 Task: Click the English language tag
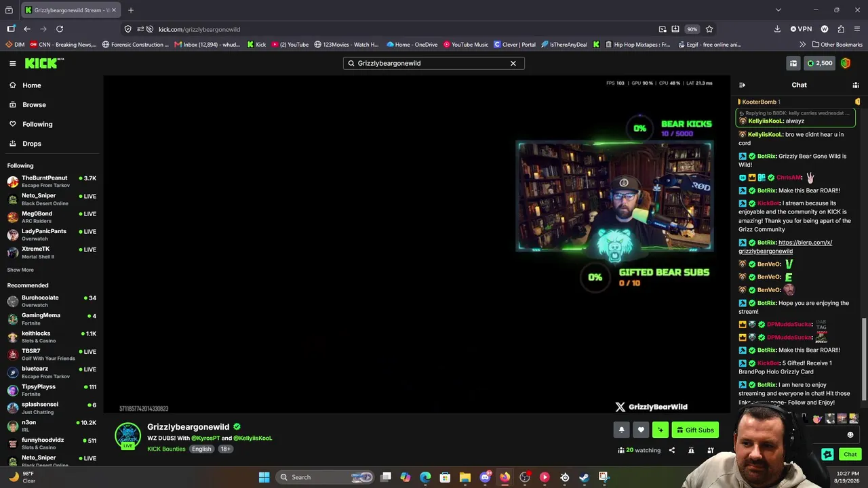click(201, 449)
